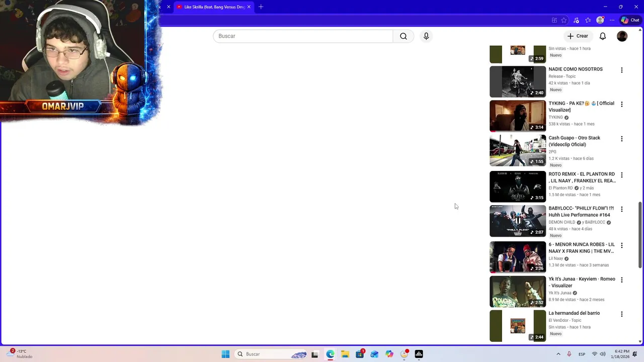Open La hermandad del barrio thumbnail
Screen dimensions: 644x362
(518, 326)
